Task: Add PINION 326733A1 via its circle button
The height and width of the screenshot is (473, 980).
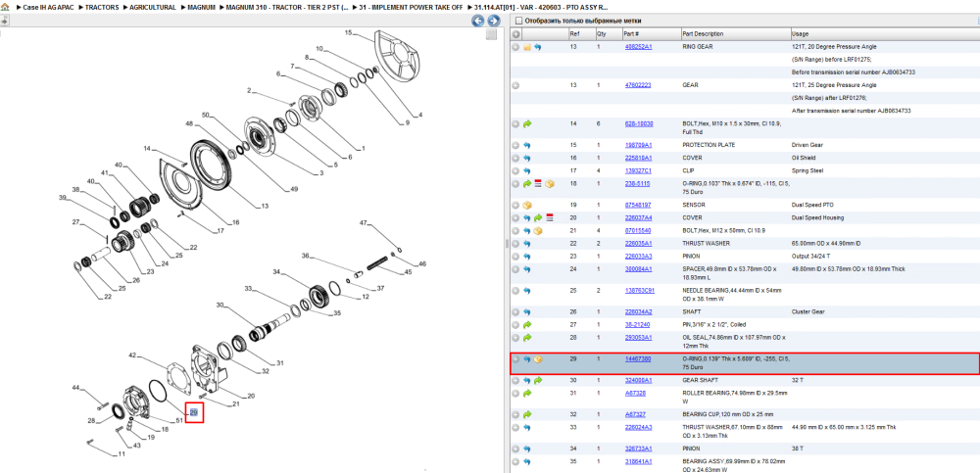Action: [x=515, y=449]
